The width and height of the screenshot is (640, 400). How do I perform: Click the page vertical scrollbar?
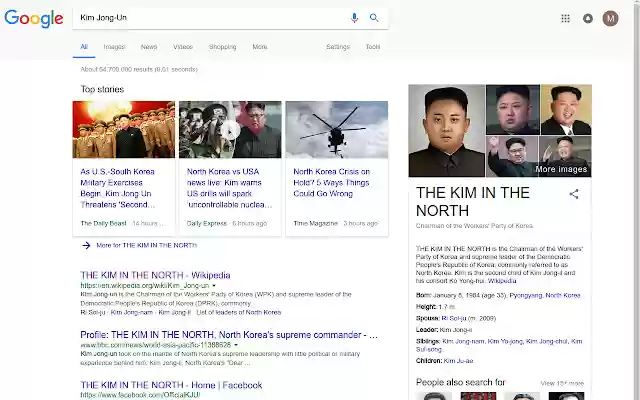(x=637, y=200)
